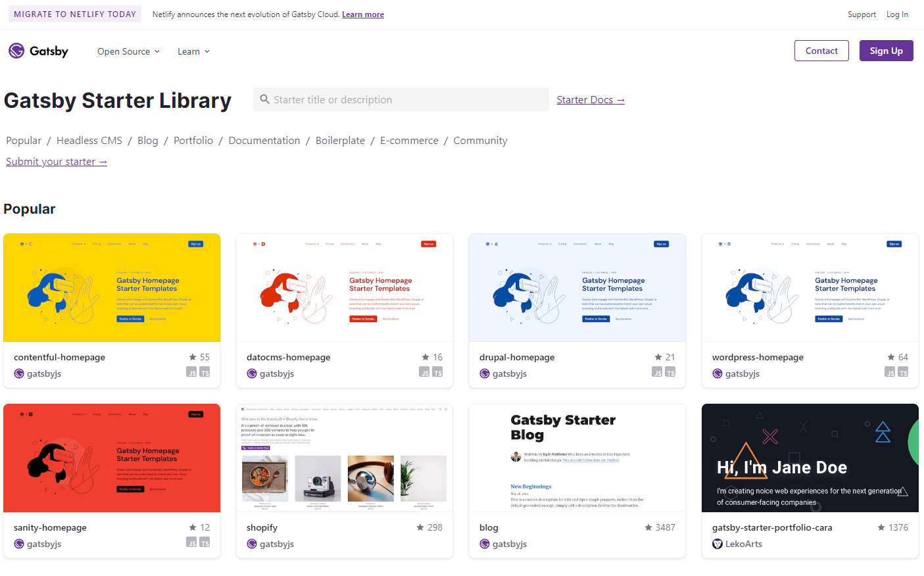Open contentful-homepage preview thumbnail
This screenshot has width=924, height=576.
coord(112,287)
